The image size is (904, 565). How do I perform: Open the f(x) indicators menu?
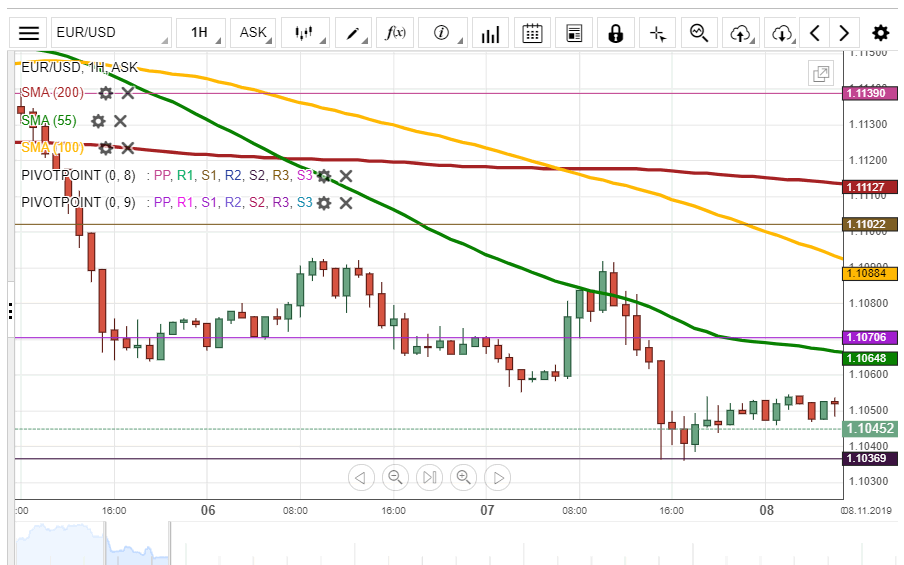[396, 32]
